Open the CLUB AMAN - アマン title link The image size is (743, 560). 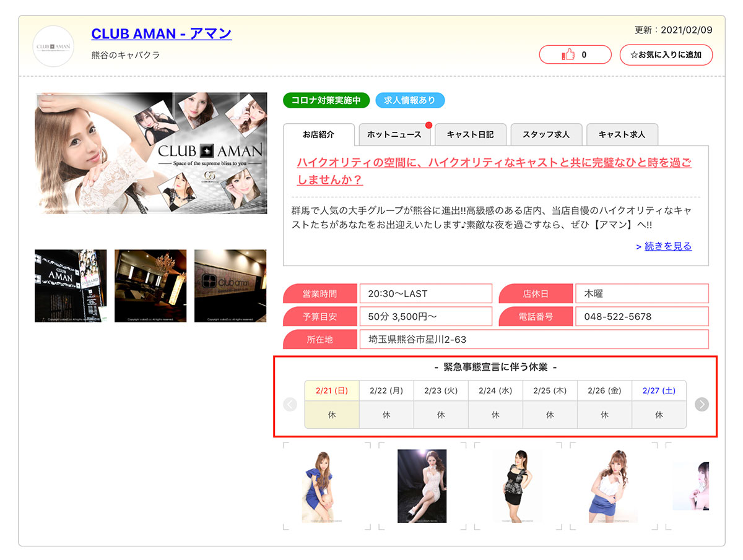coord(162,33)
